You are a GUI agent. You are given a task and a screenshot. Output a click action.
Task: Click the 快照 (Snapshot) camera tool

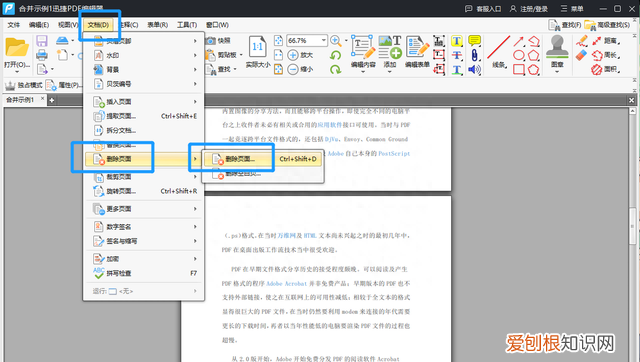click(219, 40)
